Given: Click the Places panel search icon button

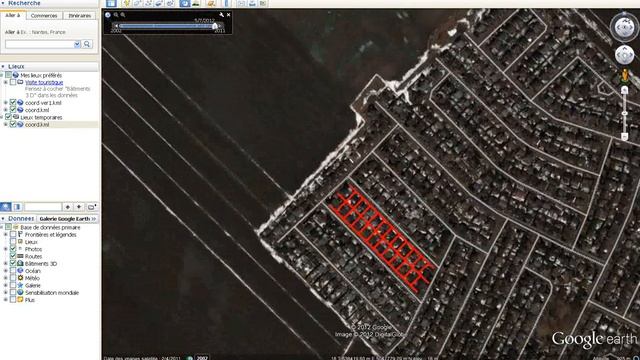Looking at the screenshot, I should [x=6, y=207].
